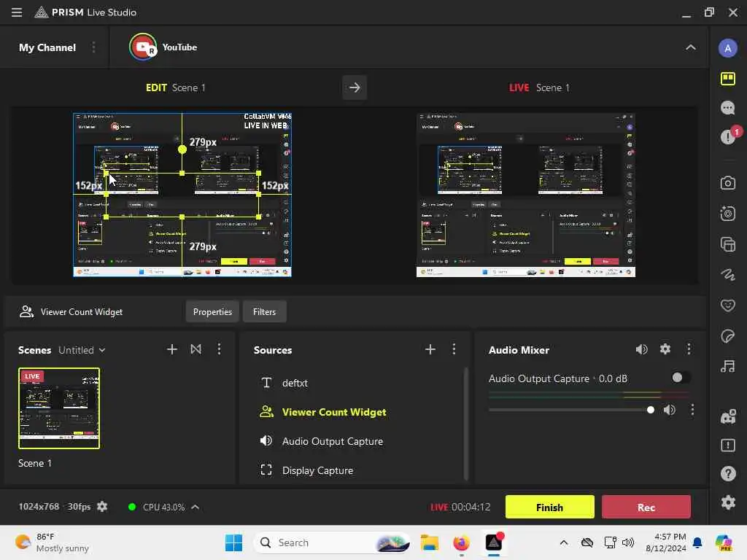Open the heart face beauty effect icon
The image size is (747, 560).
727,306
